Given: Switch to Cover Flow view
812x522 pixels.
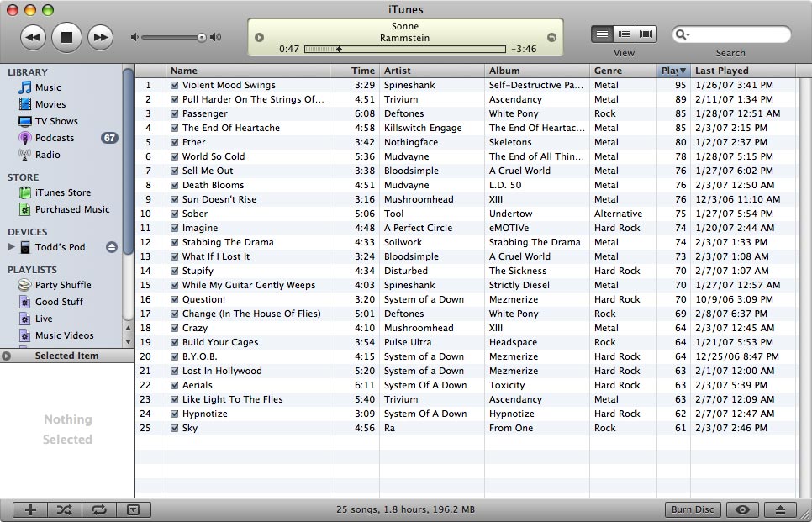Looking at the screenshot, I should (x=646, y=34).
